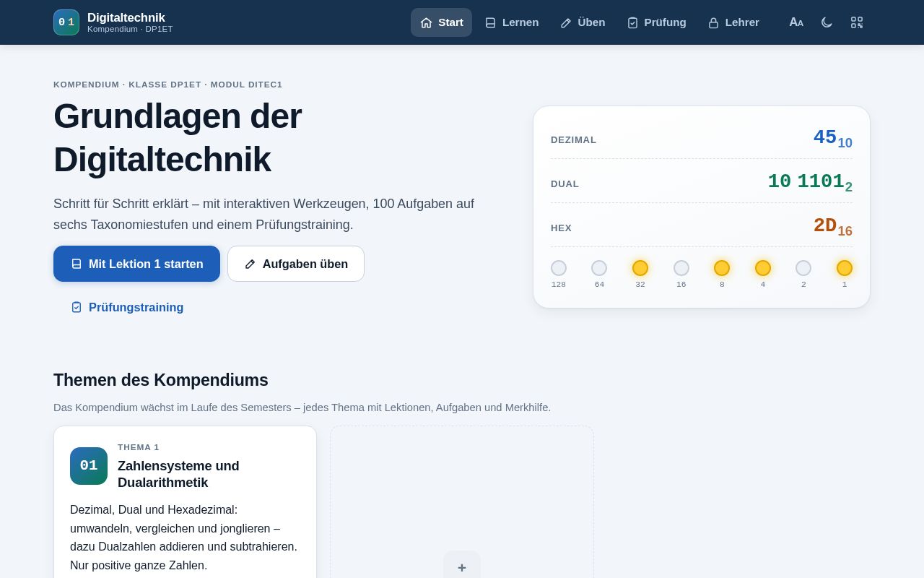
Task: Switch to the Üben section
Action: pos(583,22)
